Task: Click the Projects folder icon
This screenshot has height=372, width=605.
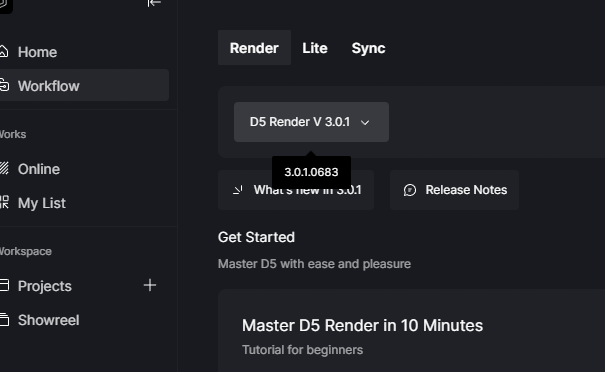Action: [4, 285]
